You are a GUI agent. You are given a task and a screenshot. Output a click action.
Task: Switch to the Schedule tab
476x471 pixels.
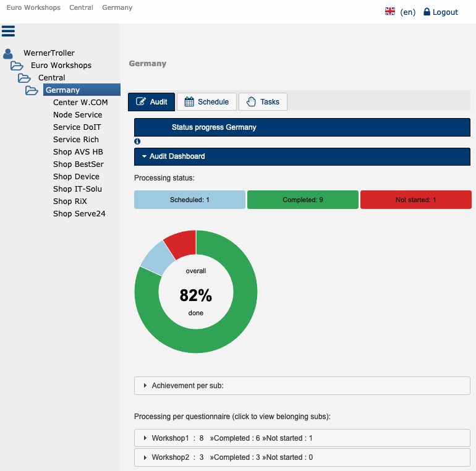[x=206, y=102]
